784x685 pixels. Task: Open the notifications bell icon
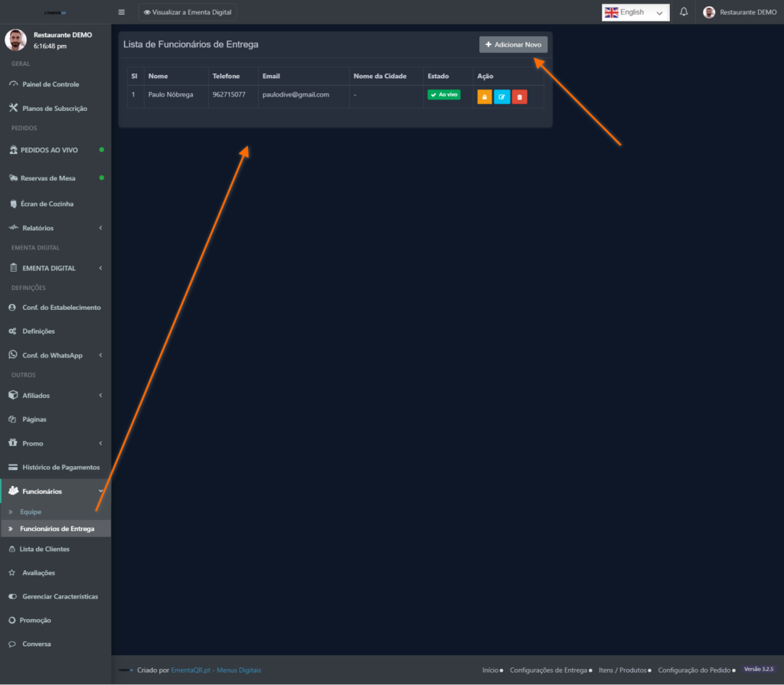[x=684, y=12]
